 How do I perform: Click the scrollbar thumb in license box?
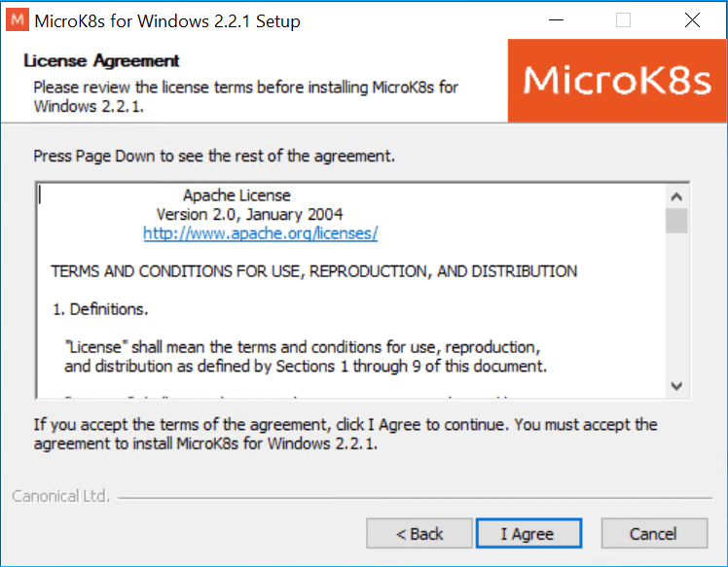pyautogui.click(x=676, y=221)
